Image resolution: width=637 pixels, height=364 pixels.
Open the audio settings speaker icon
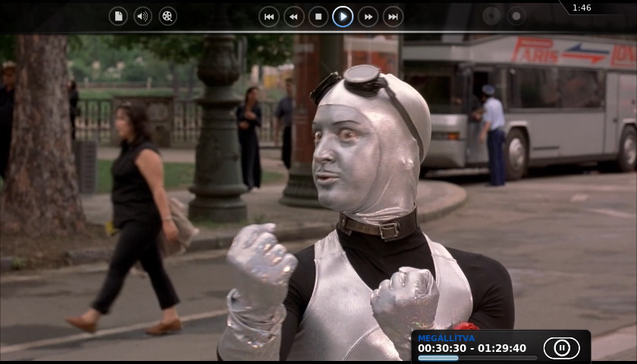click(x=143, y=16)
